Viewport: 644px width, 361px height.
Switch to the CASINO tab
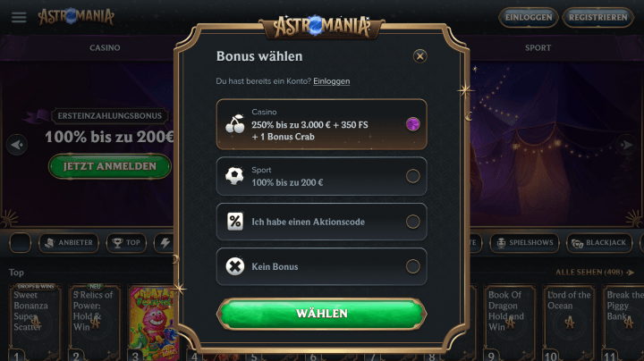click(x=105, y=48)
